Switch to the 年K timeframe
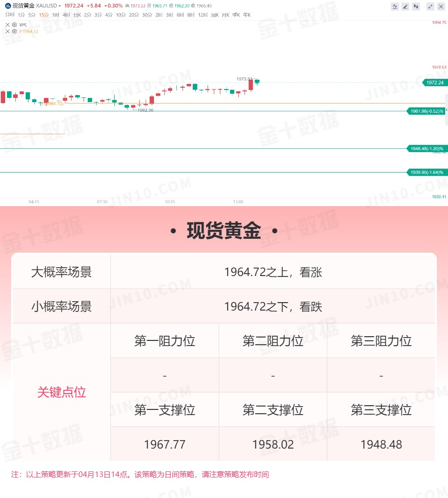The width and height of the screenshot is (448, 498). [247, 15]
